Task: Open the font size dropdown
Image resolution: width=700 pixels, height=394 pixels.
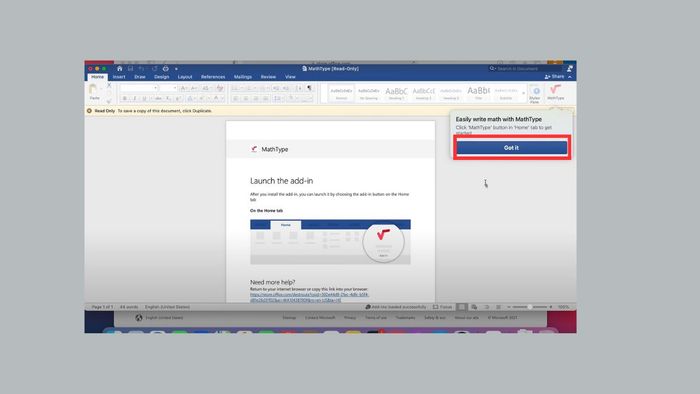Action: point(175,88)
